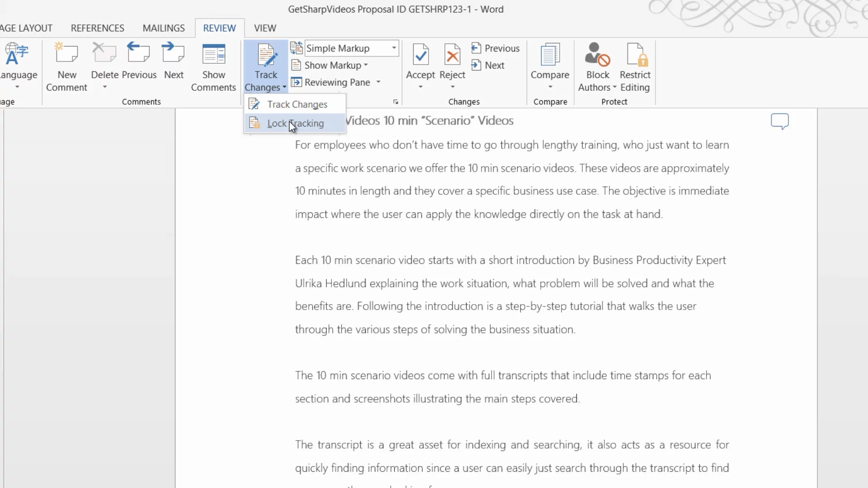Click Previous change button

495,48
